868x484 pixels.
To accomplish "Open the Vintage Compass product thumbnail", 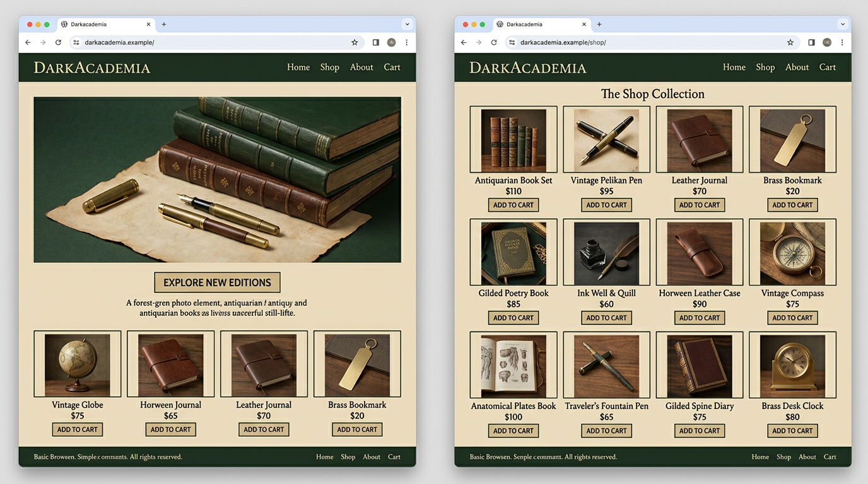I will coord(792,253).
